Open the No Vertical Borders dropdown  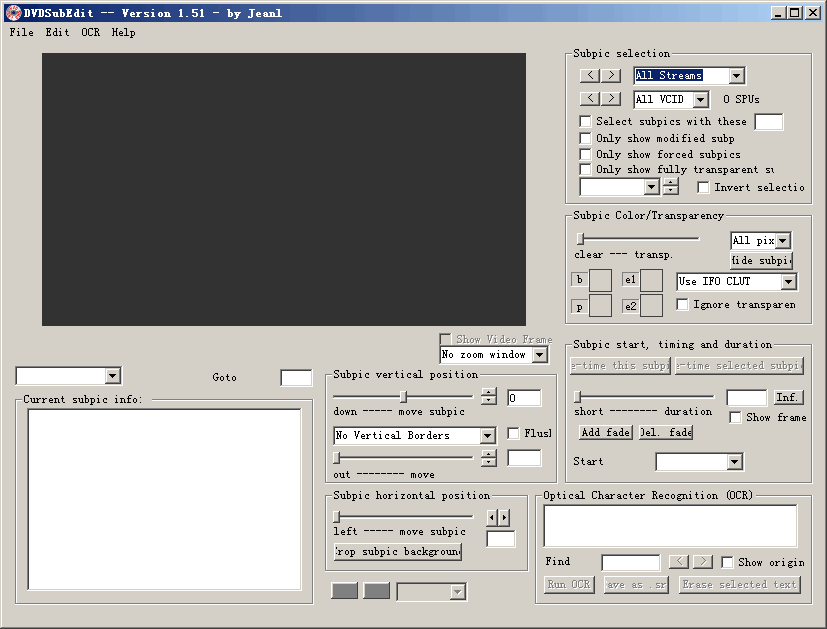[x=487, y=435]
